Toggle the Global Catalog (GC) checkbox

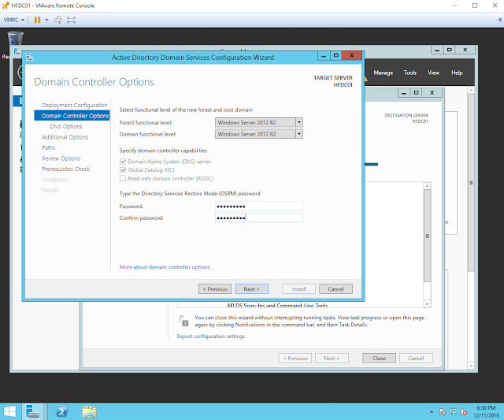(x=123, y=169)
